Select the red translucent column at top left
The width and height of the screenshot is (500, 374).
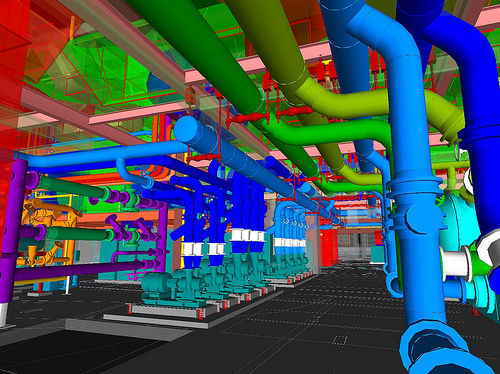pyautogui.click(x=12, y=80)
